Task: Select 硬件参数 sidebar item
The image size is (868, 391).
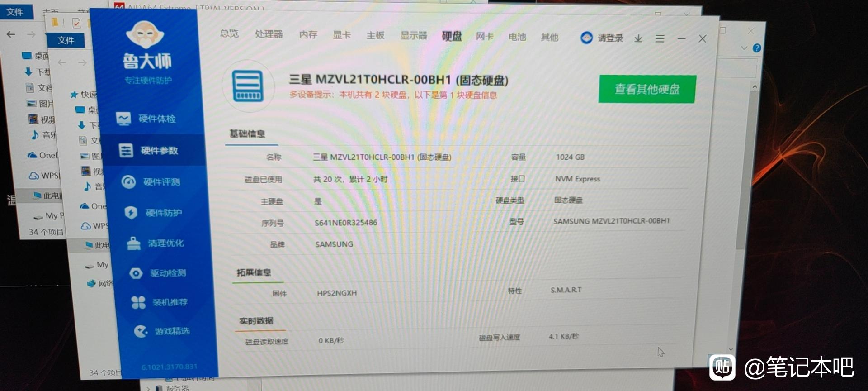Action: 149,150
